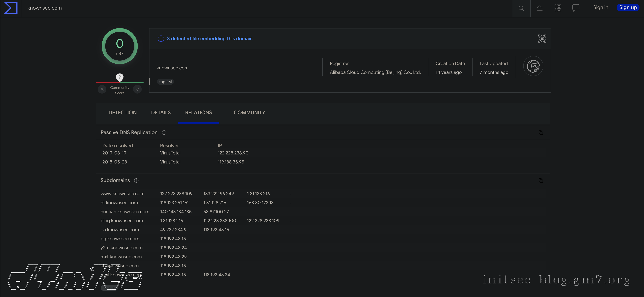Screen dimensions: 644x297
Task: Expand more IPs for www.knownsec.com
Action: pyautogui.click(x=292, y=194)
